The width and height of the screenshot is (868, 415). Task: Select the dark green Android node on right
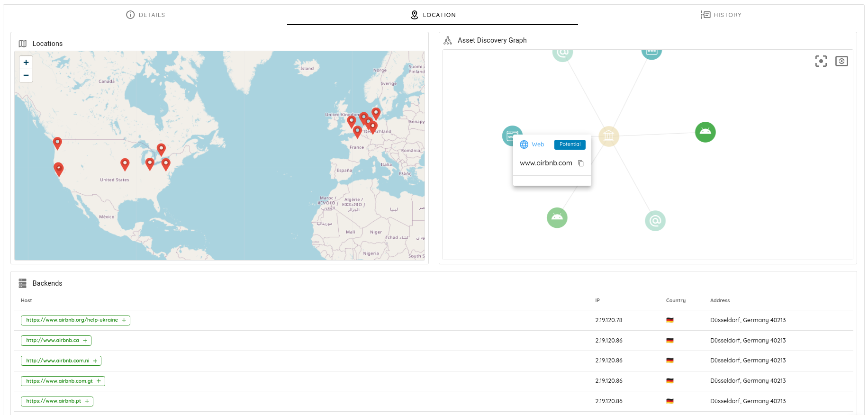tap(705, 132)
